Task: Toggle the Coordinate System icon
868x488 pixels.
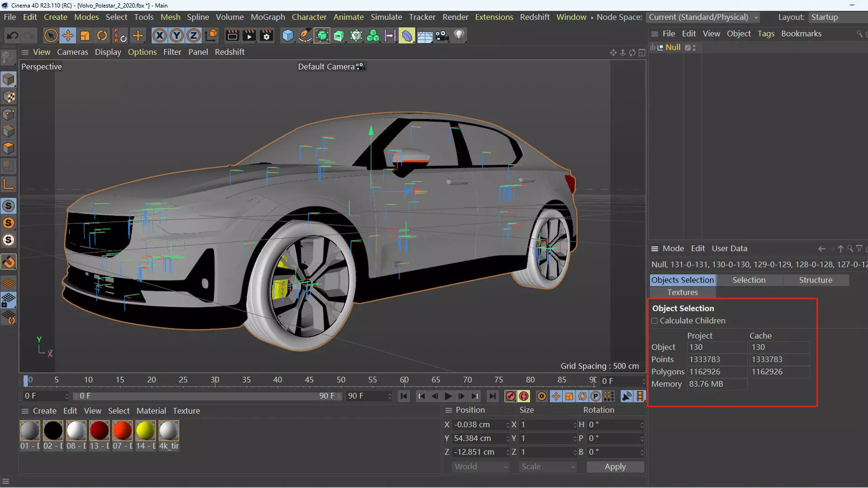Action: (x=211, y=35)
